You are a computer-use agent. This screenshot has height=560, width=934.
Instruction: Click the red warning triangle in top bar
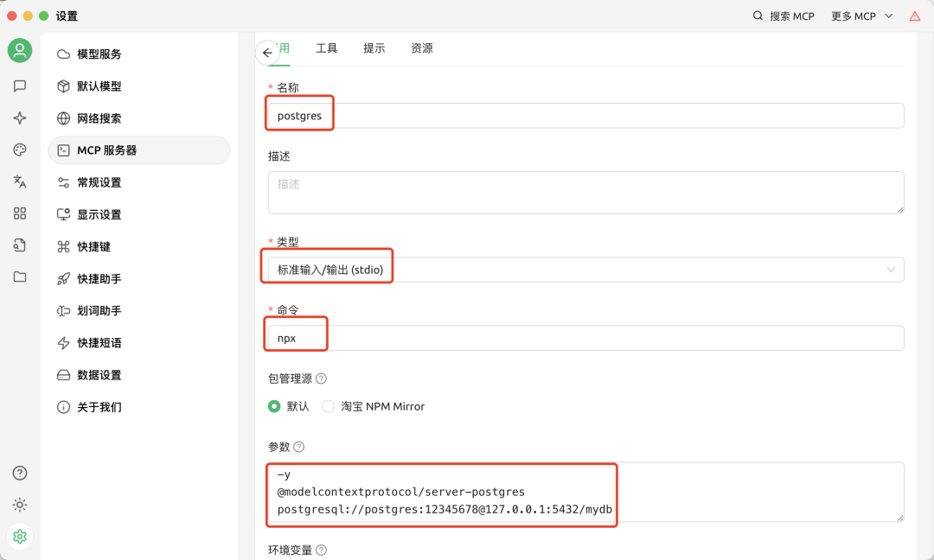point(915,16)
